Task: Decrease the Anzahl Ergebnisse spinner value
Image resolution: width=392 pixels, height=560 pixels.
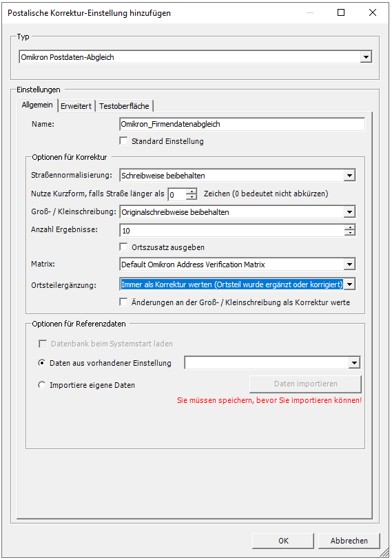Action: pos(350,234)
